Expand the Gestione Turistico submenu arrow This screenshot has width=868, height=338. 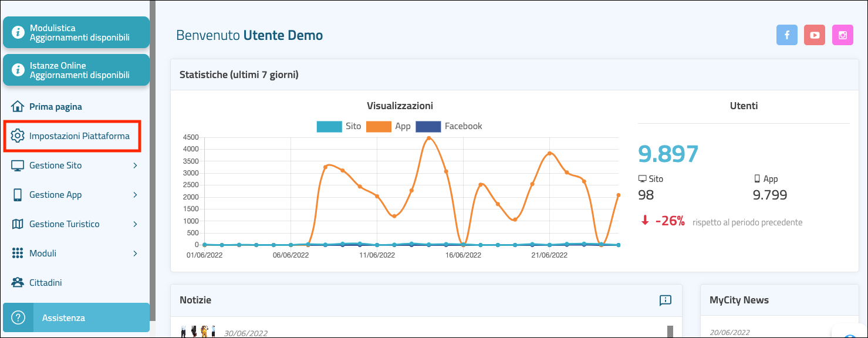click(x=135, y=224)
